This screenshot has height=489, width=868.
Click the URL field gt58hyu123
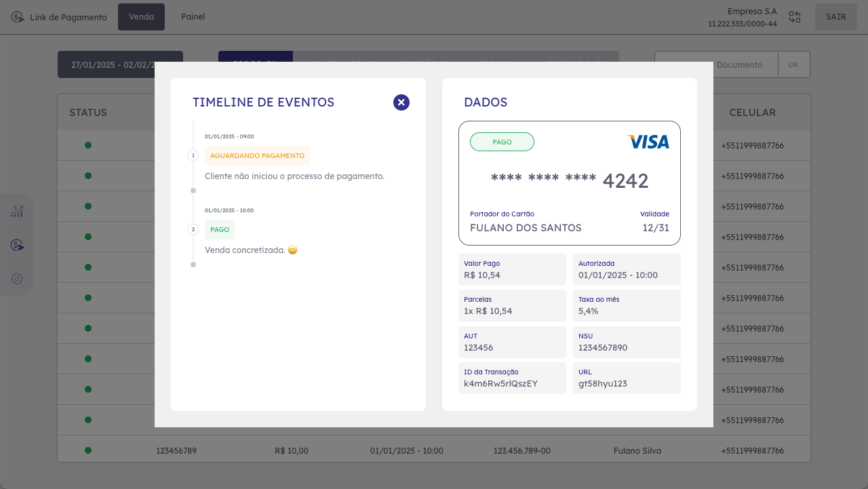tap(626, 378)
